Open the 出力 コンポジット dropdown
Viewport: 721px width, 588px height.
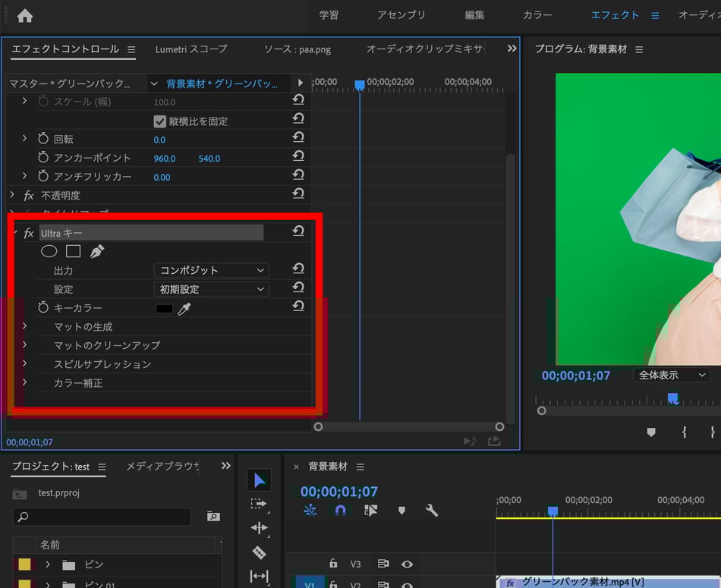pyautogui.click(x=212, y=270)
